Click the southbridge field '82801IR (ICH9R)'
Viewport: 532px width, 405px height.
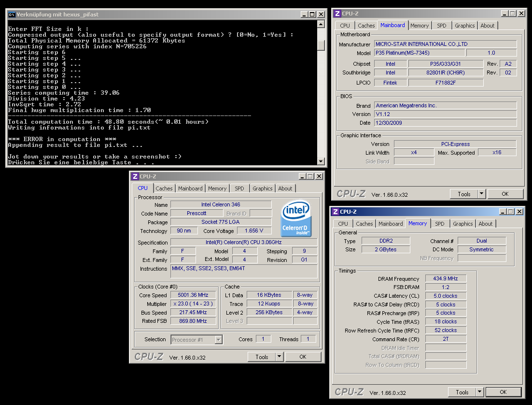(446, 72)
